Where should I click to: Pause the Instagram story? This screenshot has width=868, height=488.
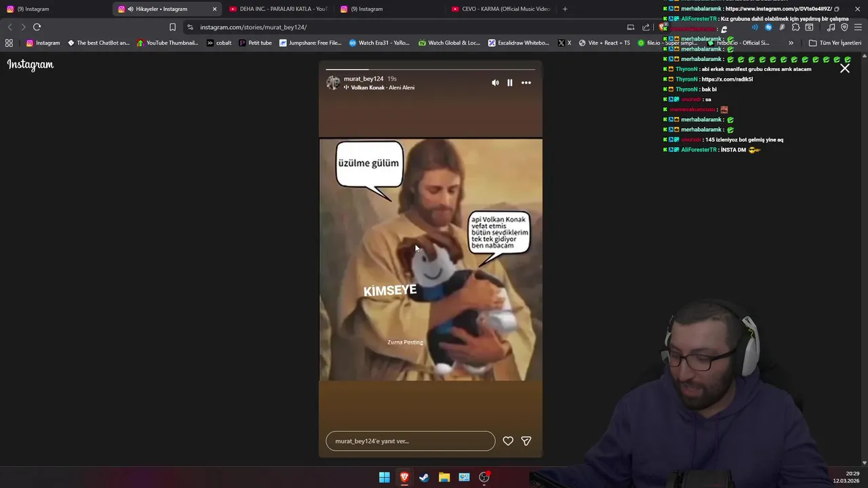[510, 83]
